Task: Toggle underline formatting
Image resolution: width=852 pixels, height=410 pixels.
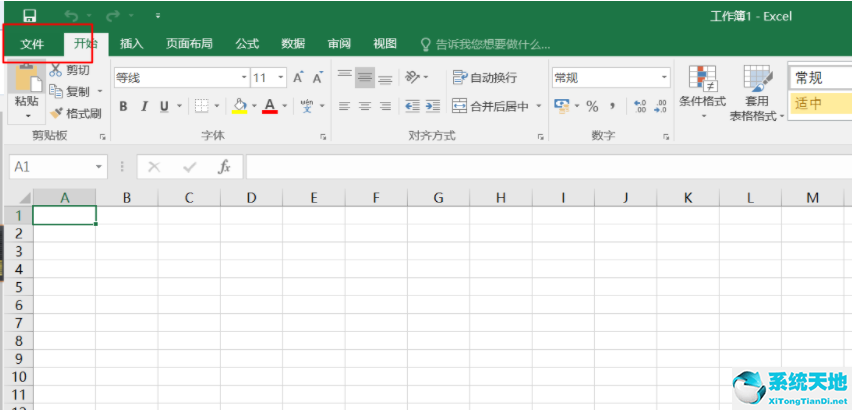Action: tap(164, 106)
